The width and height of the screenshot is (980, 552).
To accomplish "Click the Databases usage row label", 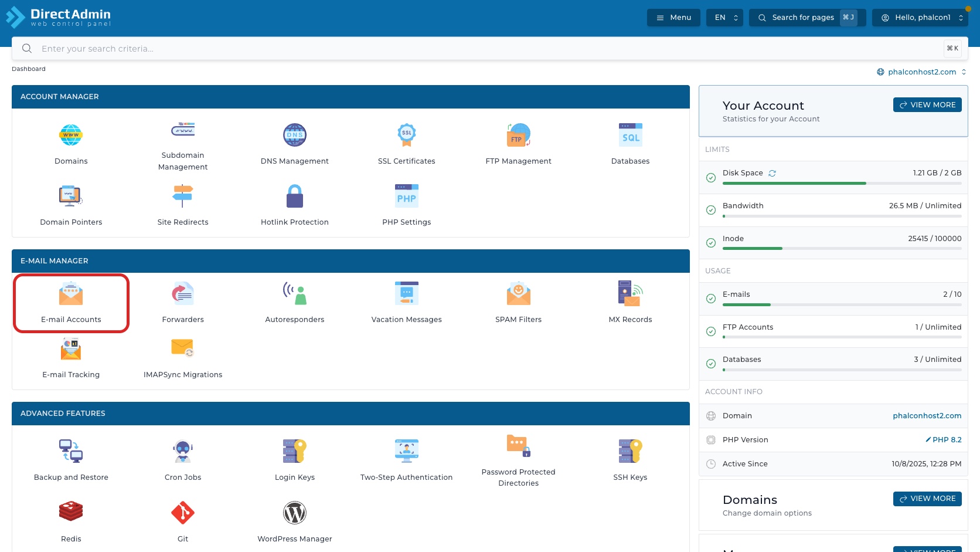I will (x=742, y=360).
